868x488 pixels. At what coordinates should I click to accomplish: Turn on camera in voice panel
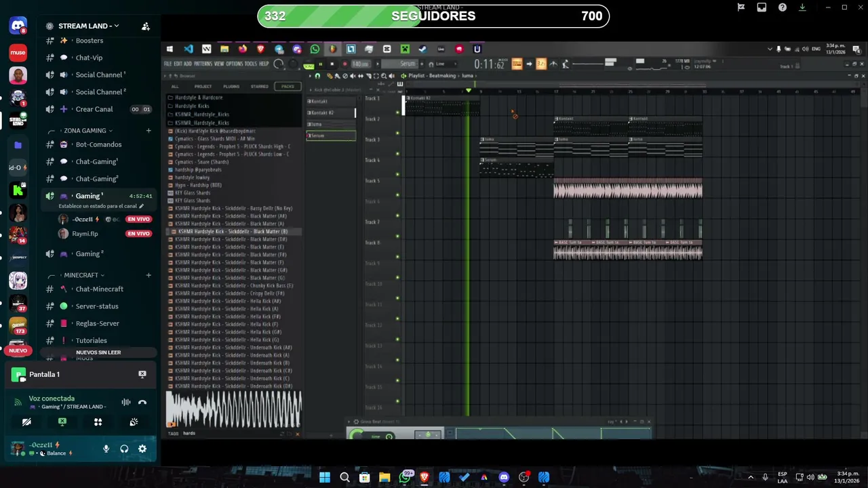point(26,422)
